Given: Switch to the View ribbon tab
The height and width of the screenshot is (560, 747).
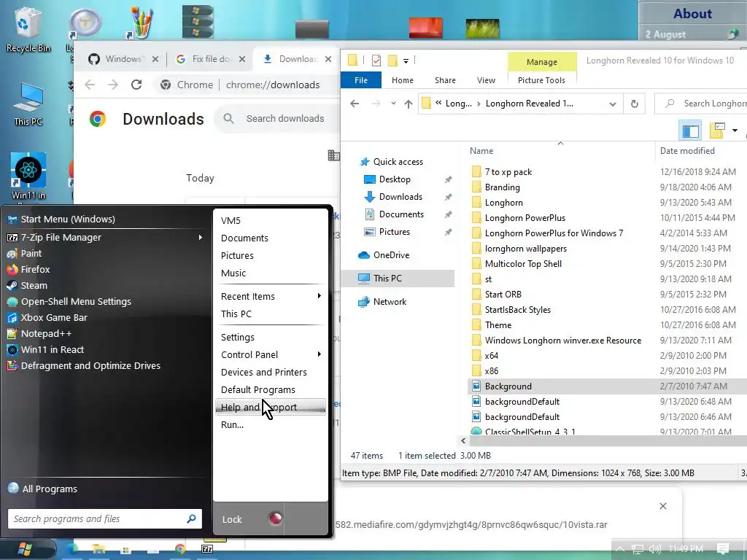Looking at the screenshot, I should click(x=486, y=80).
